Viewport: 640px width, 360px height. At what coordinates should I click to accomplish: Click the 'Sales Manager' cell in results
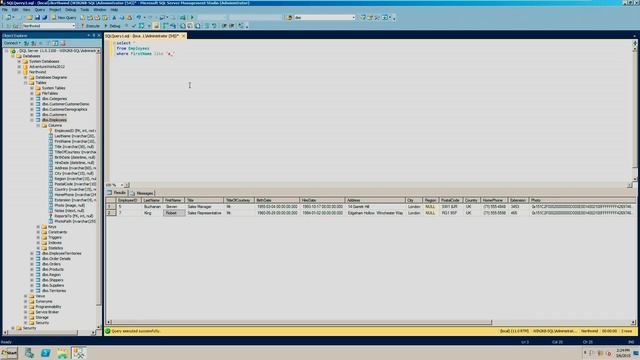click(x=204, y=207)
